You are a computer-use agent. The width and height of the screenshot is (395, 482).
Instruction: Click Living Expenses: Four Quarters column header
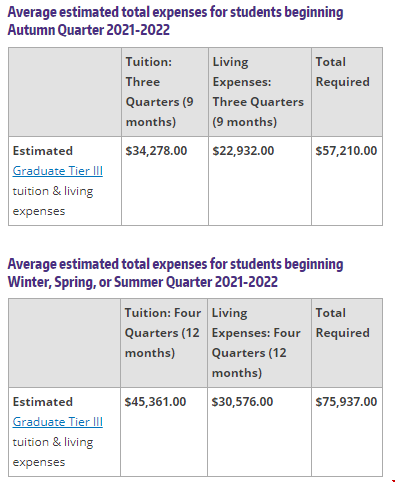coord(259,343)
